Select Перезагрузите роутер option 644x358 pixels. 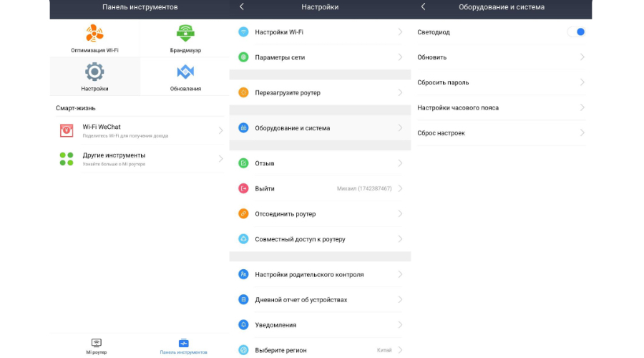[320, 92]
